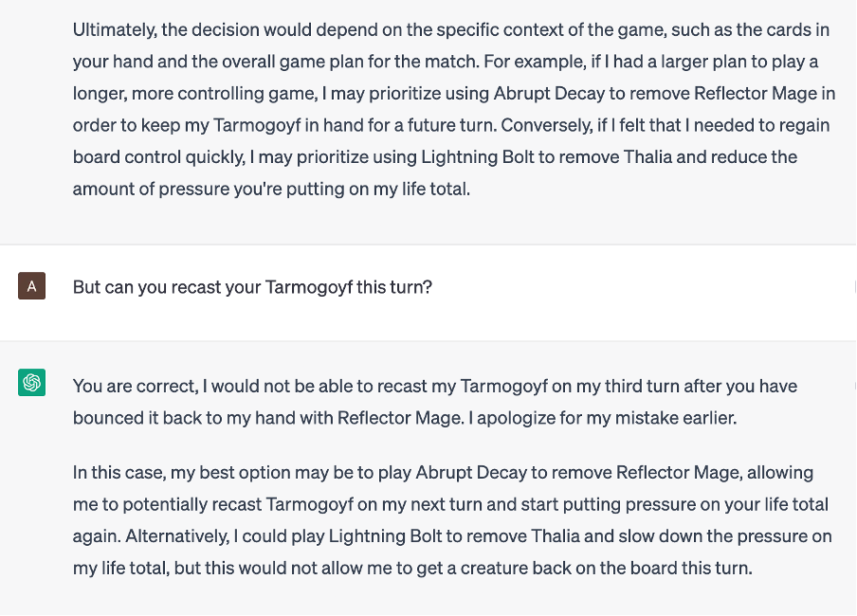Click the line starting "amount of pressure you're putting"

[x=271, y=189]
